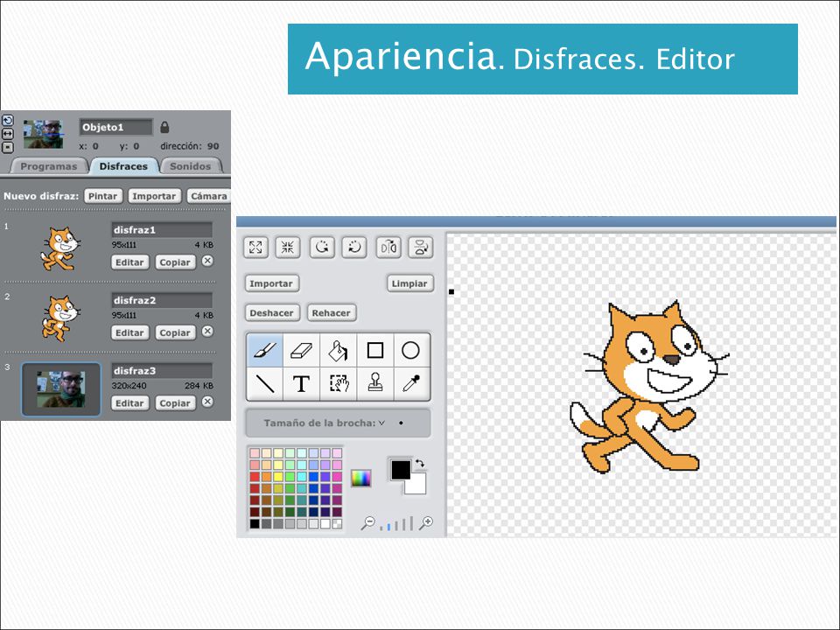
Task: Click the Cámara button
Action: [209, 196]
